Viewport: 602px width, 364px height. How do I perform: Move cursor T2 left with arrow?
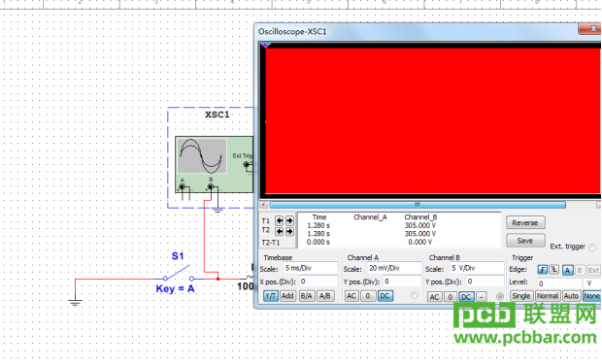click(x=279, y=231)
